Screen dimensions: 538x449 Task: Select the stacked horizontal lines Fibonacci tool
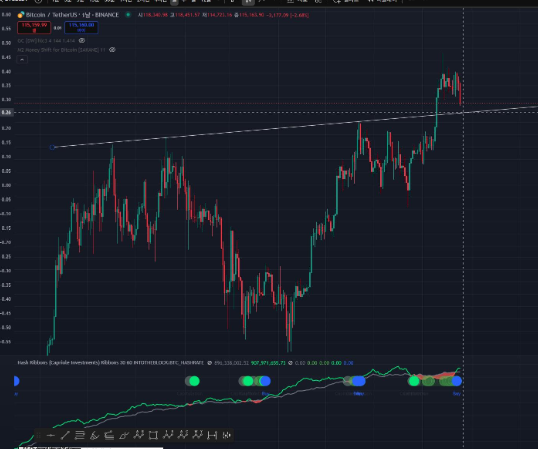click(80, 435)
